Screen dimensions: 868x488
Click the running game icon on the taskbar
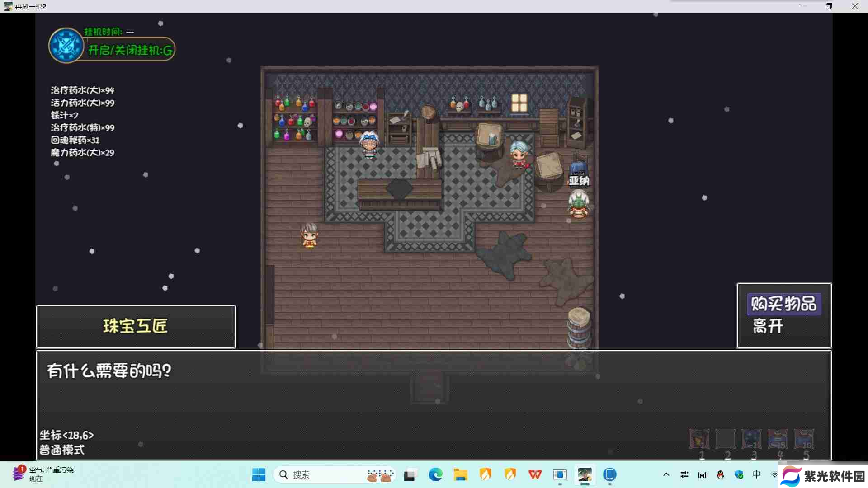(x=585, y=475)
